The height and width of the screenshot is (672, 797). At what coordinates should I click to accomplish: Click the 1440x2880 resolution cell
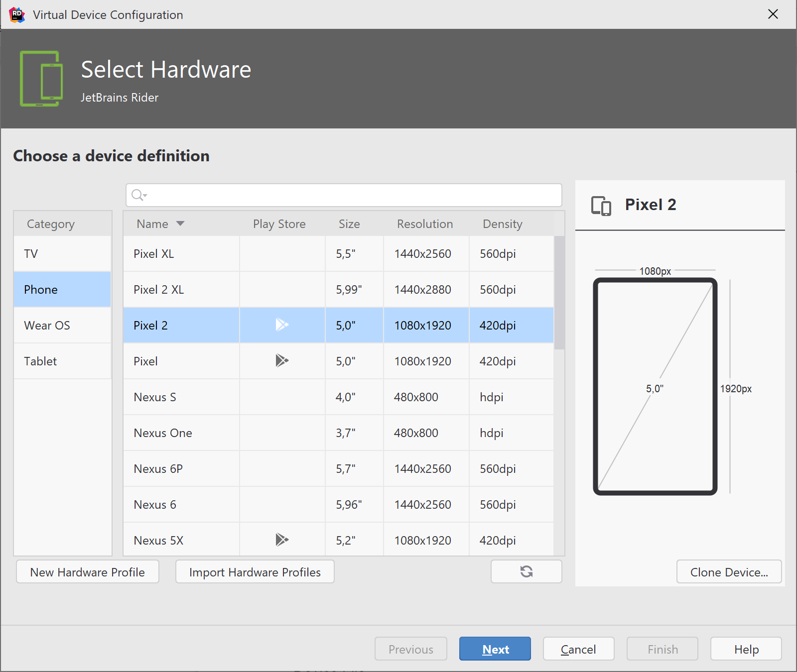pyautogui.click(x=426, y=290)
